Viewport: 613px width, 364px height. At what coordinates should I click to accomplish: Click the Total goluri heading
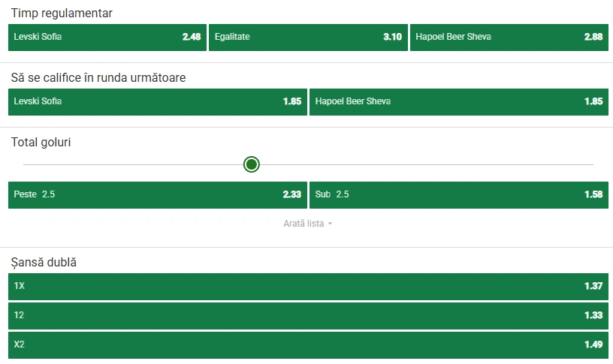[41, 142]
